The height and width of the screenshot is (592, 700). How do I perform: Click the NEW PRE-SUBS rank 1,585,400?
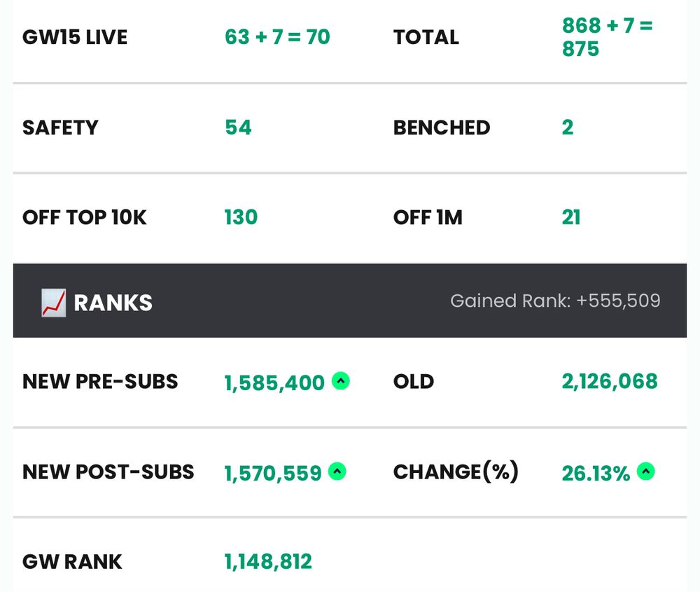274,383
